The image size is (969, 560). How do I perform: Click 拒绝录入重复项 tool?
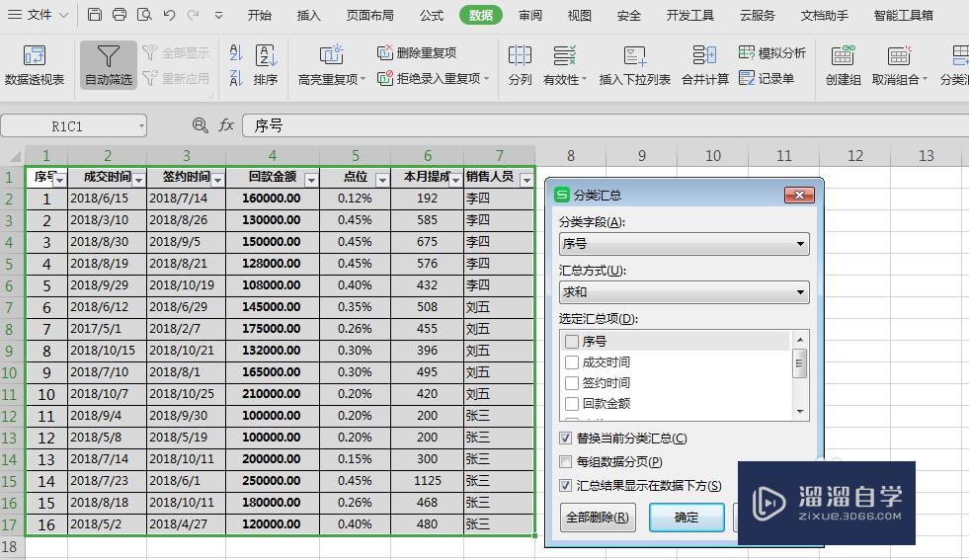(x=434, y=78)
